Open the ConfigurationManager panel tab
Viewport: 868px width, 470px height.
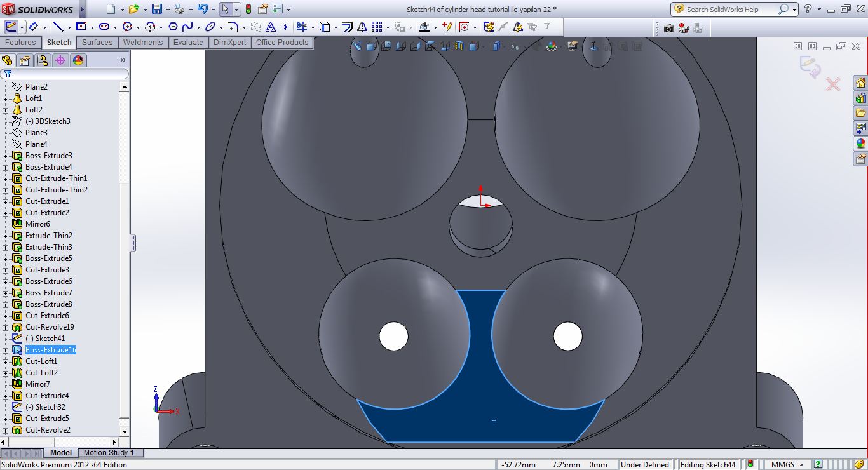coord(43,60)
